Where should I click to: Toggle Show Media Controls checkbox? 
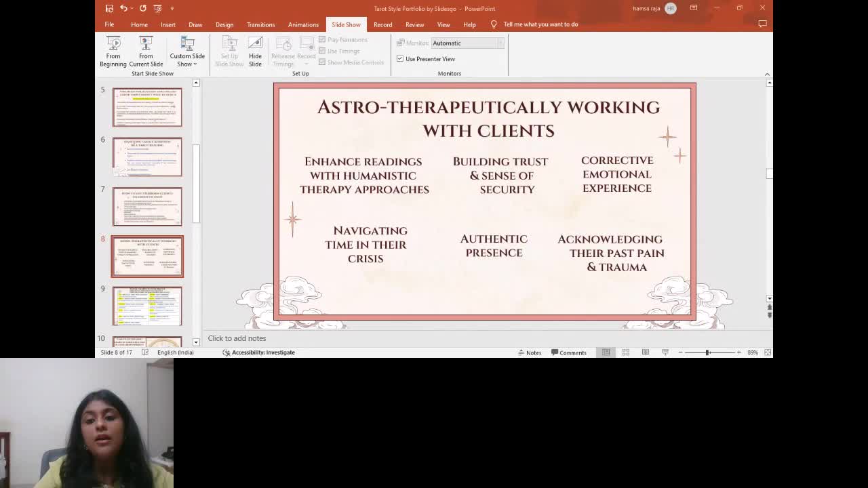click(x=322, y=62)
